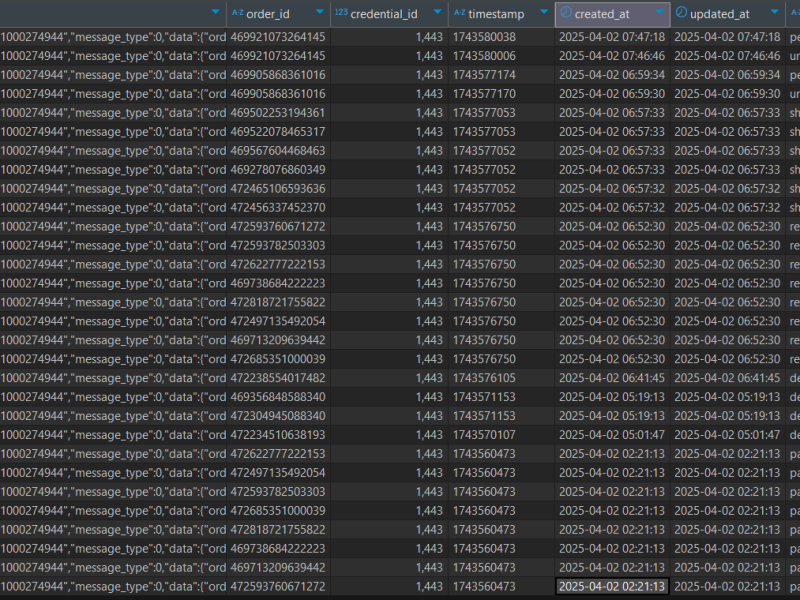The width and height of the screenshot is (800, 600).
Task: Select the highlighted created_at cell in last row
Action: (611, 586)
